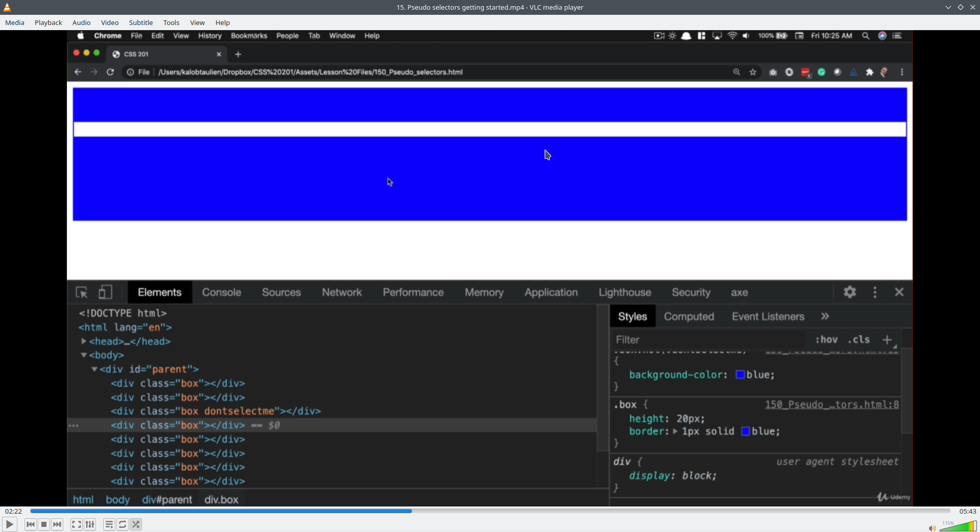
Task: Select div#parent in the breadcrumb
Action: tap(167, 500)
